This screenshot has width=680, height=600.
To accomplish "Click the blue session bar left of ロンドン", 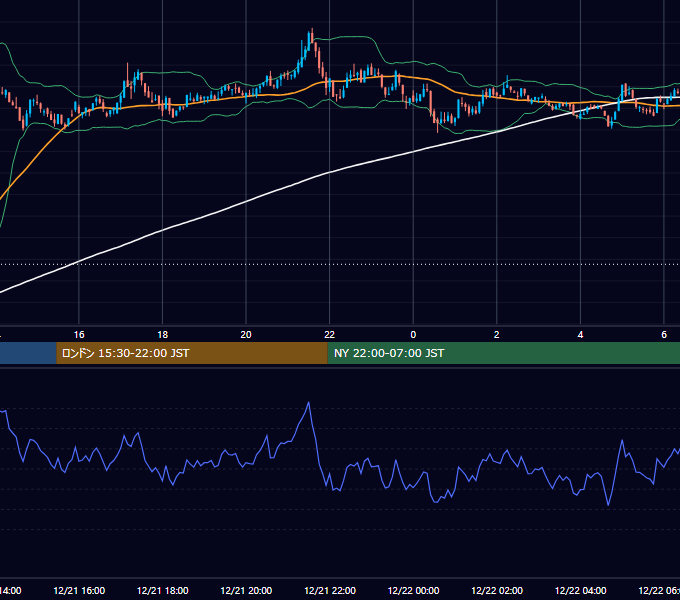I will pyautogui.click(x=28, y=353).
